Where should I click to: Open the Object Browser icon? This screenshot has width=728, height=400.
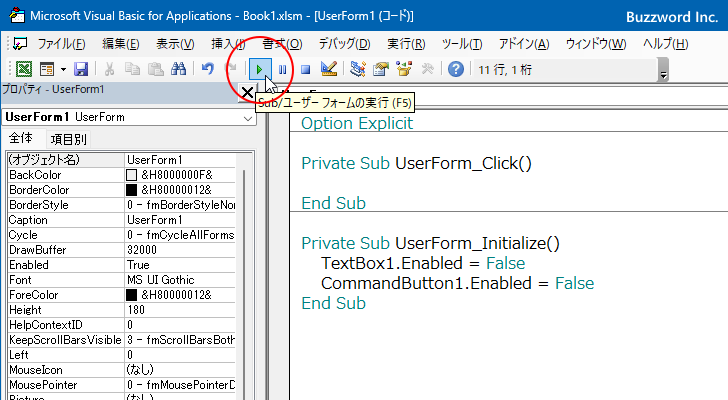click(404, 69)
